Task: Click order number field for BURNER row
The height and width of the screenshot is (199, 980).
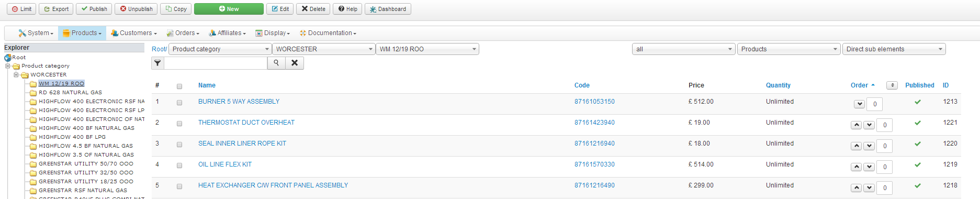Action: [x=875, y=104]
